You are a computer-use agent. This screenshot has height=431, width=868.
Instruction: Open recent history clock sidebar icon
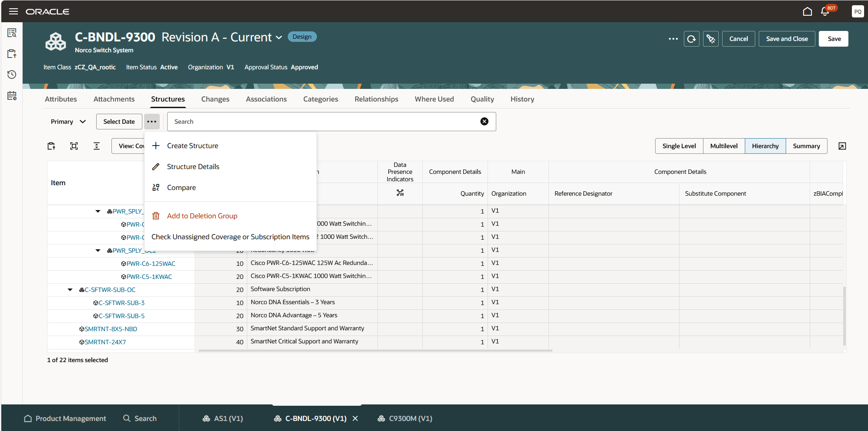pyautogui.click(x=12, y=75)
